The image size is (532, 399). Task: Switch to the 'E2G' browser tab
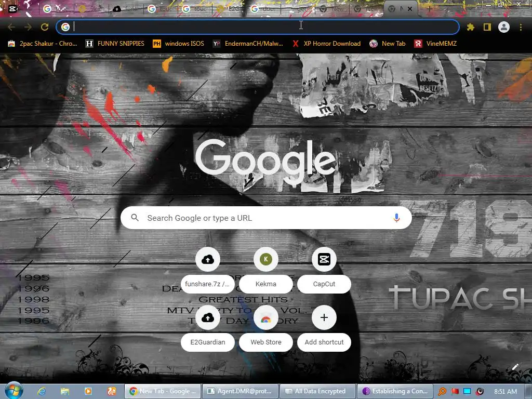[x=229, y=9]
